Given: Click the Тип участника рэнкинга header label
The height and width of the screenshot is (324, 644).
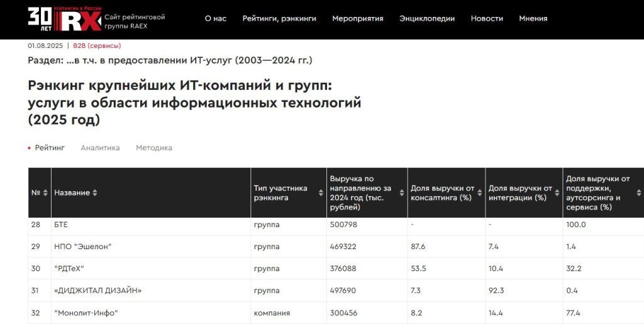Looking at the screenshot, I should pos(280,193).
